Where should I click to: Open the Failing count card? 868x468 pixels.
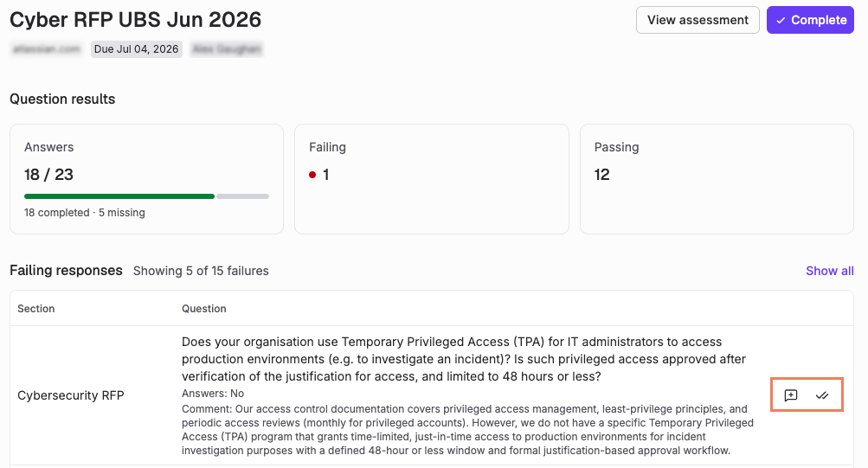[432, 179]
